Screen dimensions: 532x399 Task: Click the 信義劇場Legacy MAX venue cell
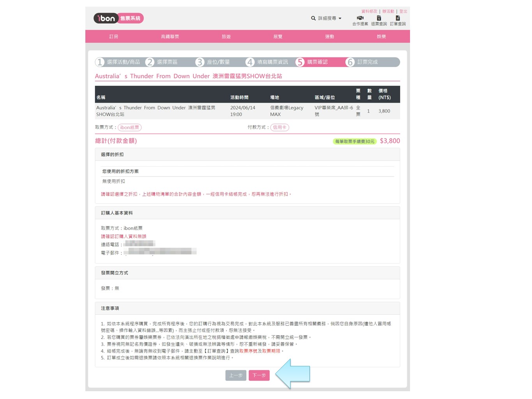pos(287,111)
